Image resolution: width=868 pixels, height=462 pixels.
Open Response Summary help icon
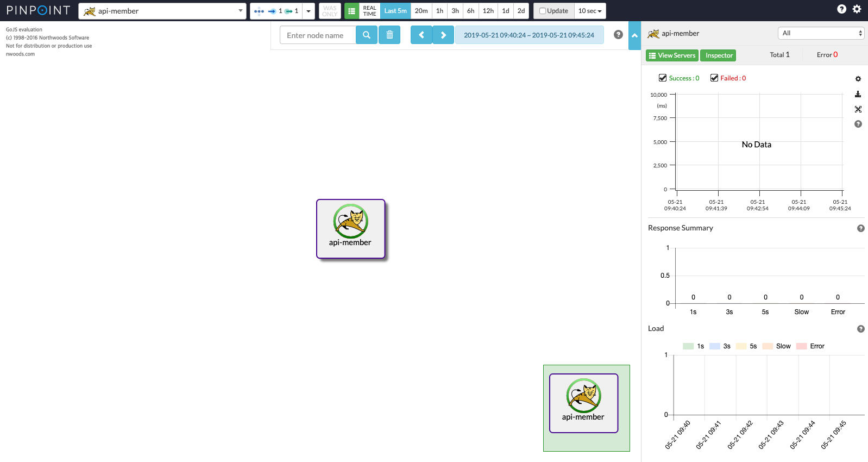click(x=861, y=228)
